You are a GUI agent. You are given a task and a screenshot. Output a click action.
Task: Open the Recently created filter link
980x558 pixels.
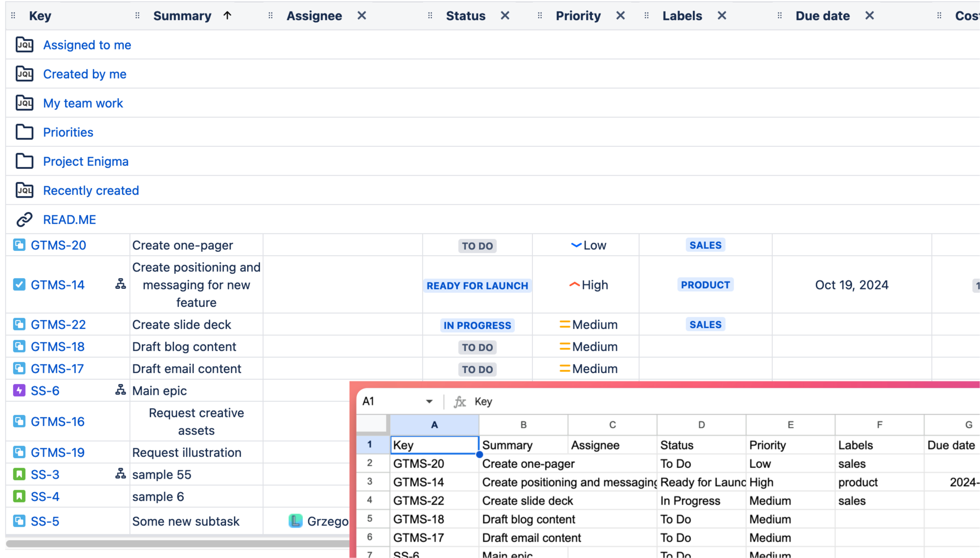pyautogui.click(x=91, y=191)
